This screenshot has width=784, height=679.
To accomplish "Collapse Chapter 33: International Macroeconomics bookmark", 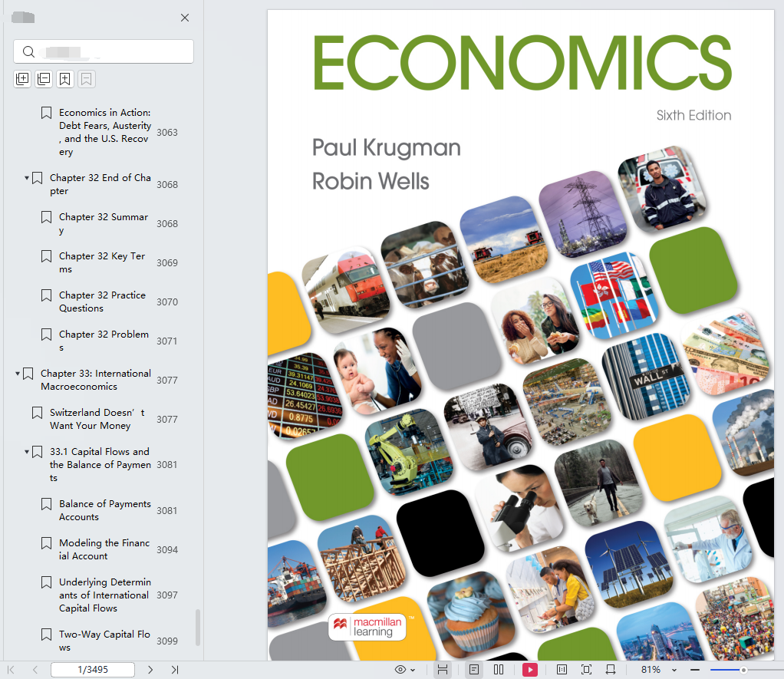I will pos(18,374).
